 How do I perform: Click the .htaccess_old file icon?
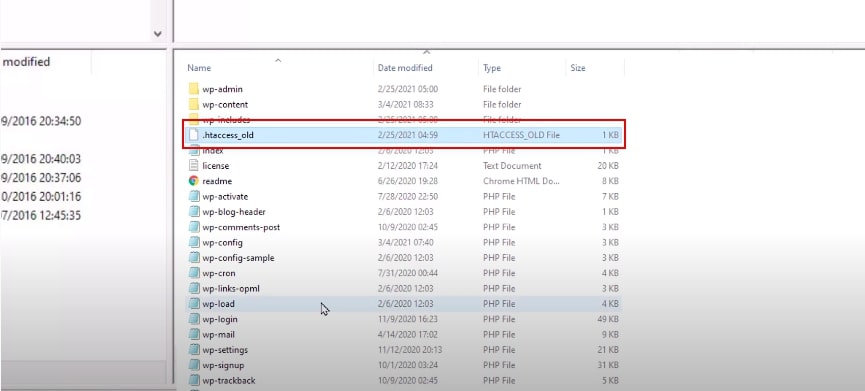point(193,135)
